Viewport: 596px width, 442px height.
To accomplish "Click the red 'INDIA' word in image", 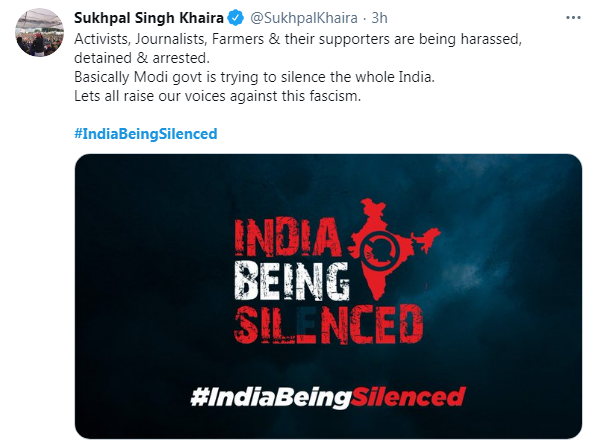I will click(287, 238).
